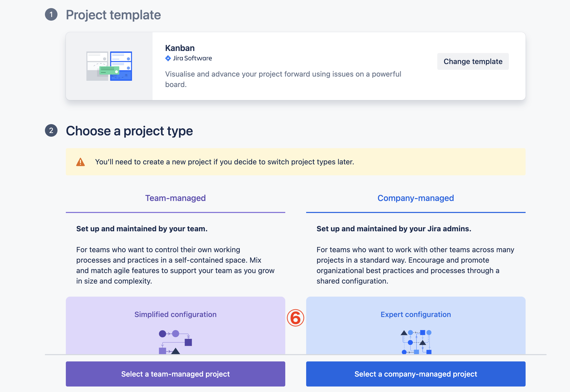Click the purple Team-managed underline bar
The image size is (570, 392).
175,212
